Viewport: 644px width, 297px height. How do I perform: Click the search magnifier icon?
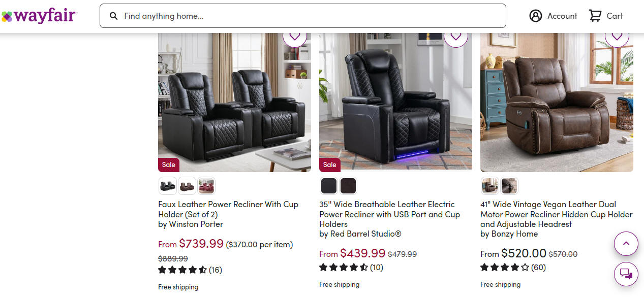tap(114, 16)
